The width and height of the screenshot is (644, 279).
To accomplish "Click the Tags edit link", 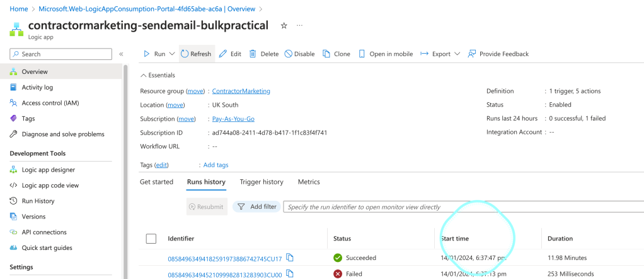I will tap(161, 165).
